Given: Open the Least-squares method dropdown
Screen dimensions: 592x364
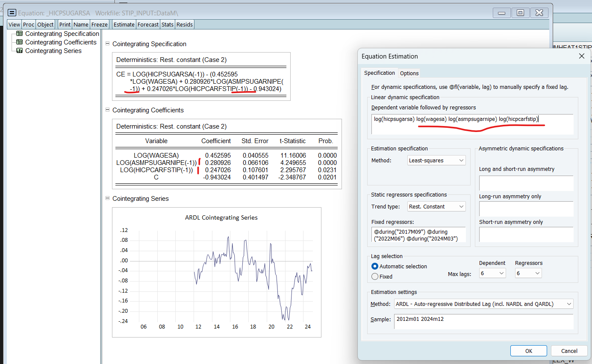Looking at the screenshot, I should tap(436, 161).
